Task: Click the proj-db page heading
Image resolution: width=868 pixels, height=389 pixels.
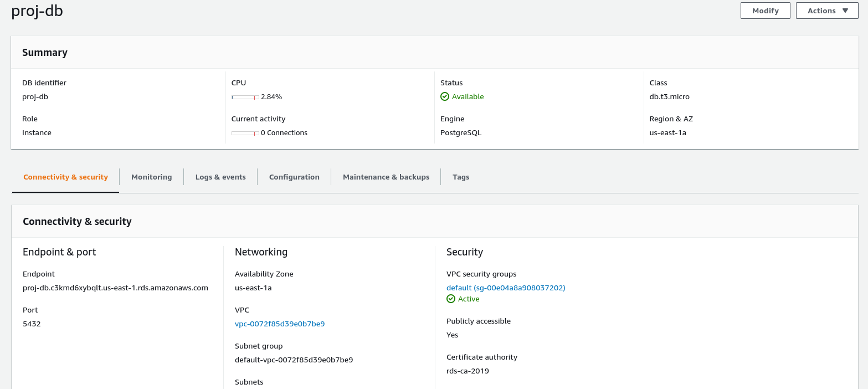Action: (x=37, y=11)
